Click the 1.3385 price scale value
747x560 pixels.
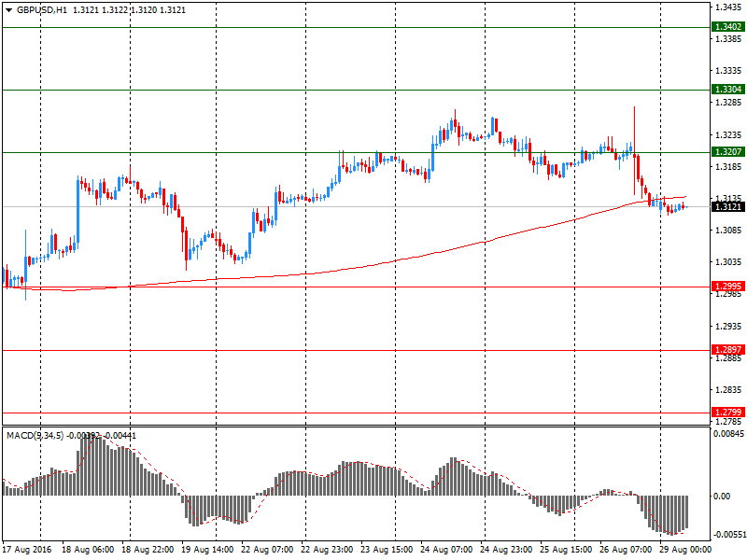tap(728, 38)
